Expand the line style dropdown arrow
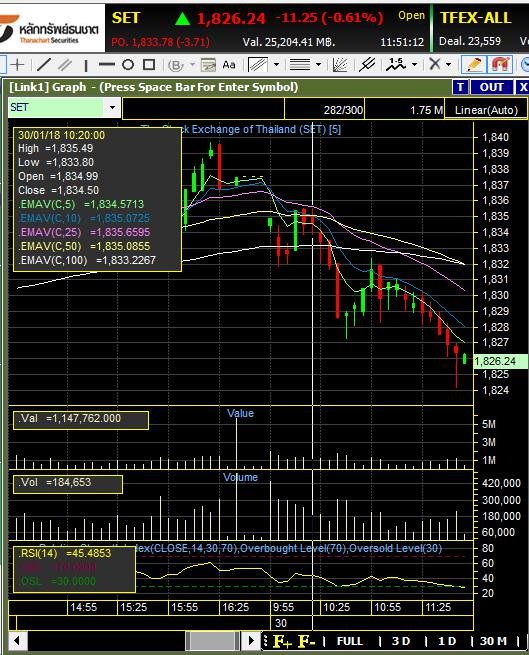Viewport: 529px width, 655px height. [318, 65]
